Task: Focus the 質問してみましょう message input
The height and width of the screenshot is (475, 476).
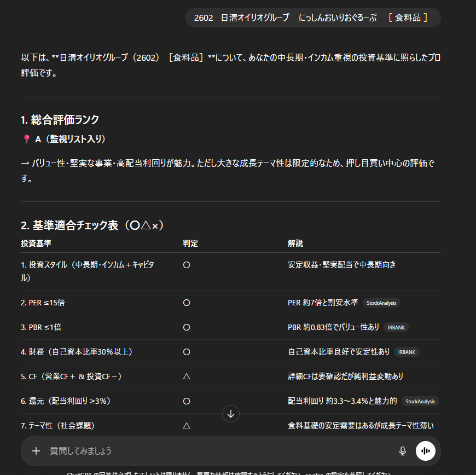Action: click(219, 451)
